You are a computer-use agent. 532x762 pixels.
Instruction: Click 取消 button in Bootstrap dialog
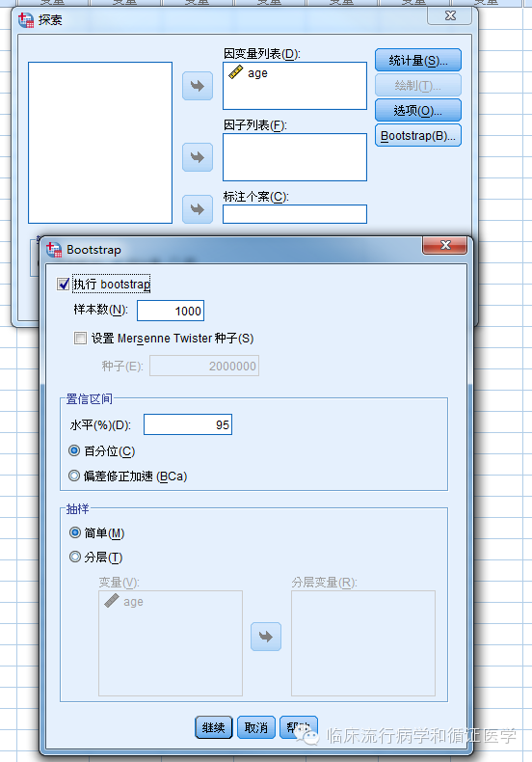point(256,727)
